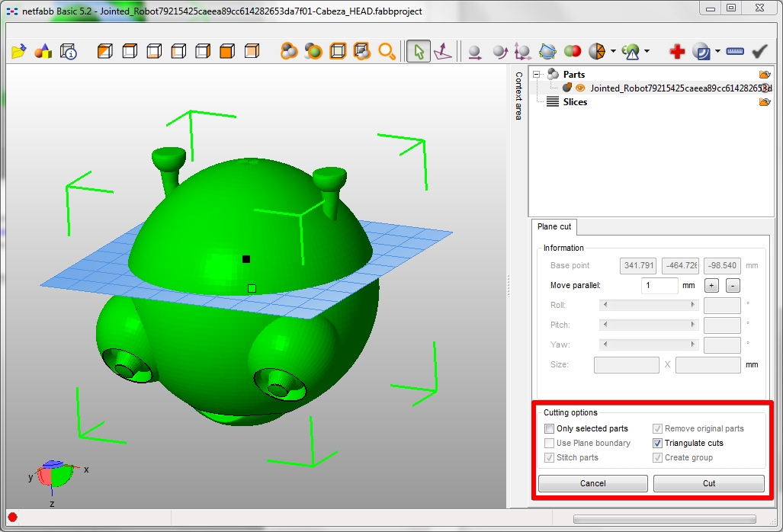Enable Only selected parts checkbox
Image resolution: width=783 pixels, height=532 pixels.
(x=550, y=429)
